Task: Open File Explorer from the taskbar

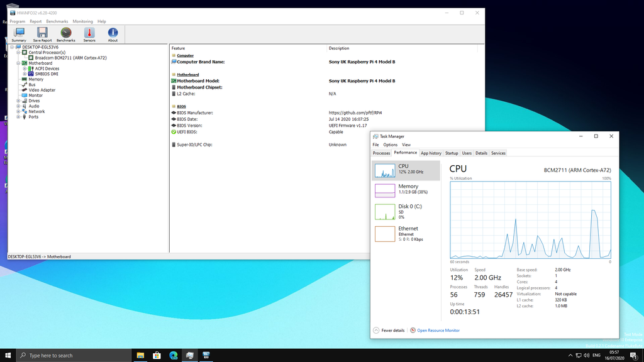Action: (x=140, y=354)
